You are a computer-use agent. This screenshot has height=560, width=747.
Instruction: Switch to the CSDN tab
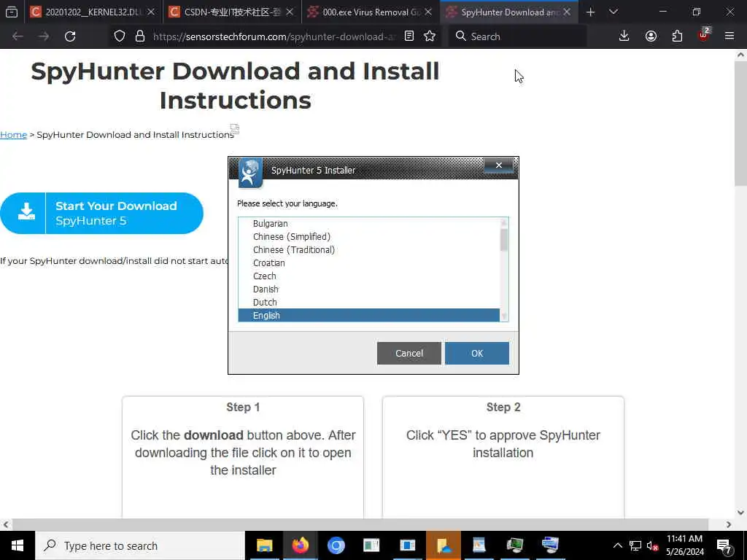click(232, 12)
